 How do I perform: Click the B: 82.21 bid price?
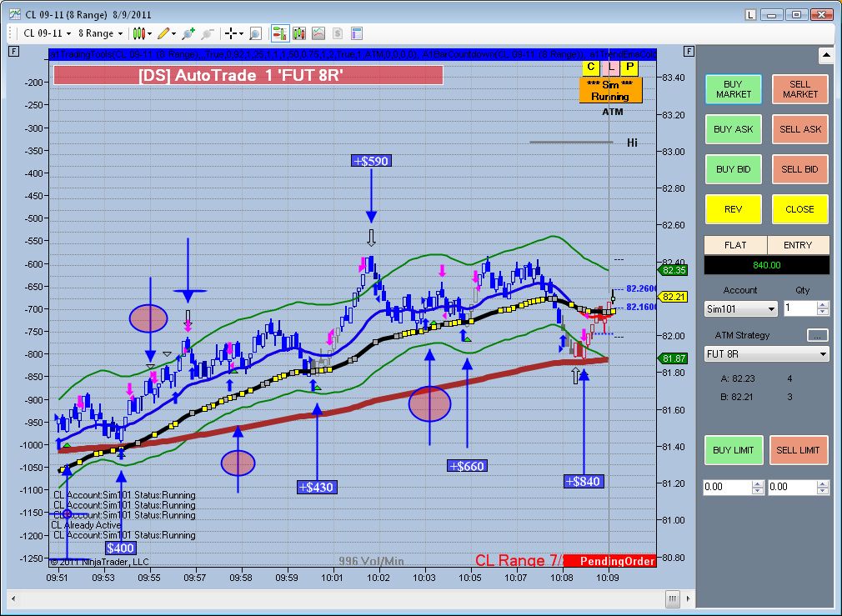(737, 398)
